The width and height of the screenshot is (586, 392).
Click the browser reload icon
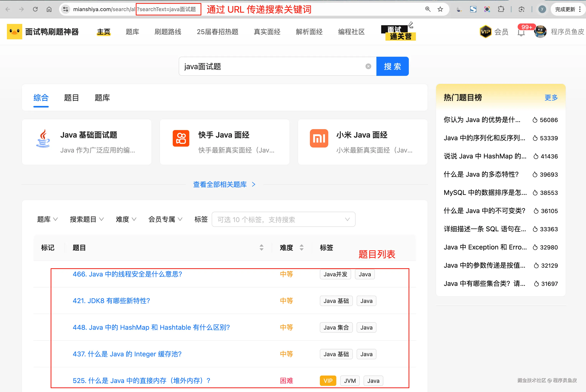pos(35,9)
